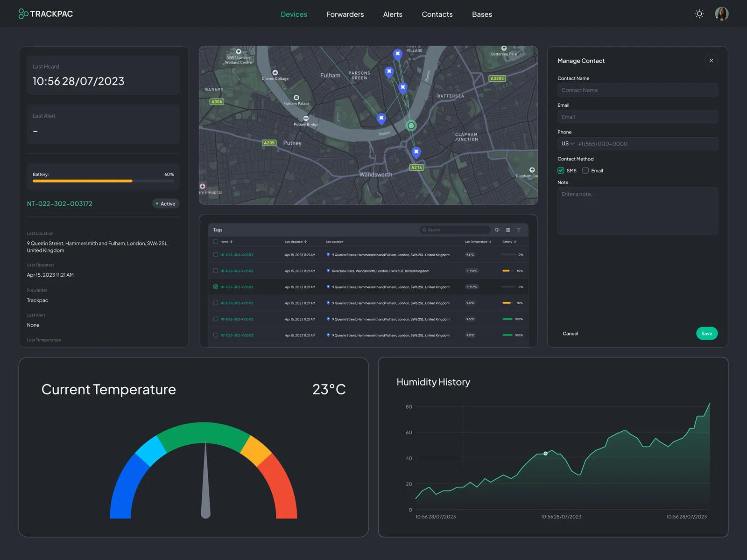Screen dimensions: 747x560
Task: Sort tags by Name column
Action: tap(226, 242)
